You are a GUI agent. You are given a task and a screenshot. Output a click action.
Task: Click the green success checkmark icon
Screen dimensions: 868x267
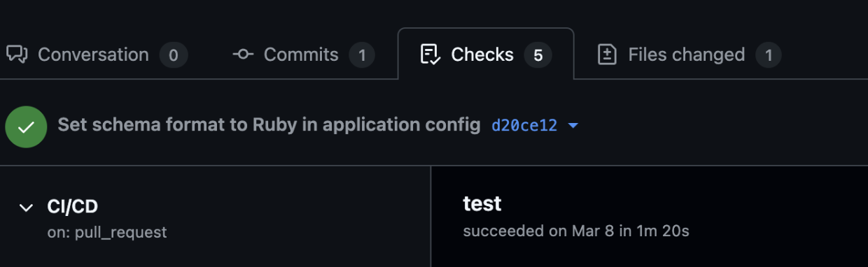tap(26, 127)
